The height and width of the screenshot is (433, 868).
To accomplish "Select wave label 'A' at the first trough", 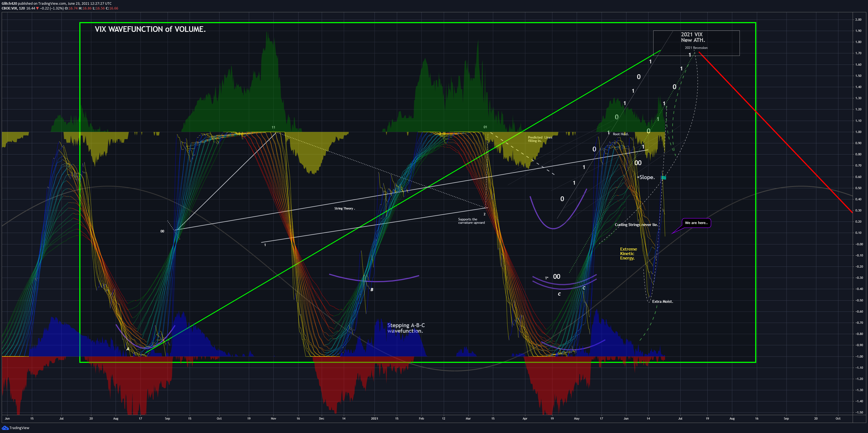I will pos(128,349).
